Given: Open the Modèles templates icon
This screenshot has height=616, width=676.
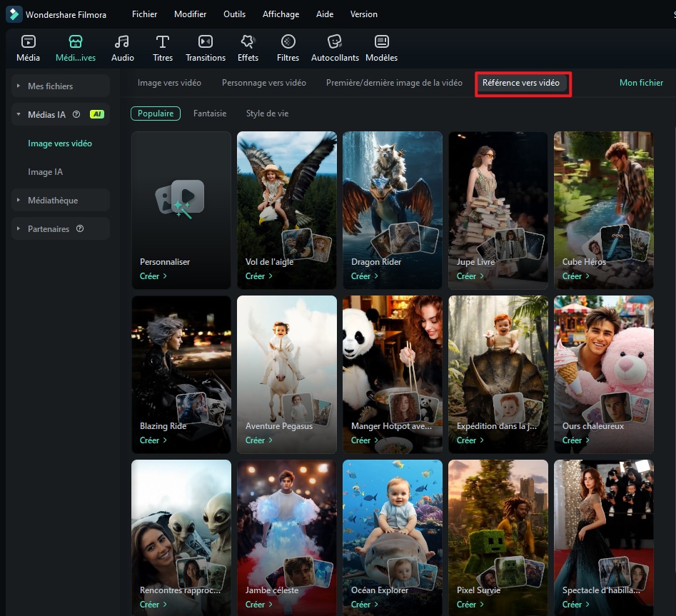Looking at the screenshot, I should (381, 42).
